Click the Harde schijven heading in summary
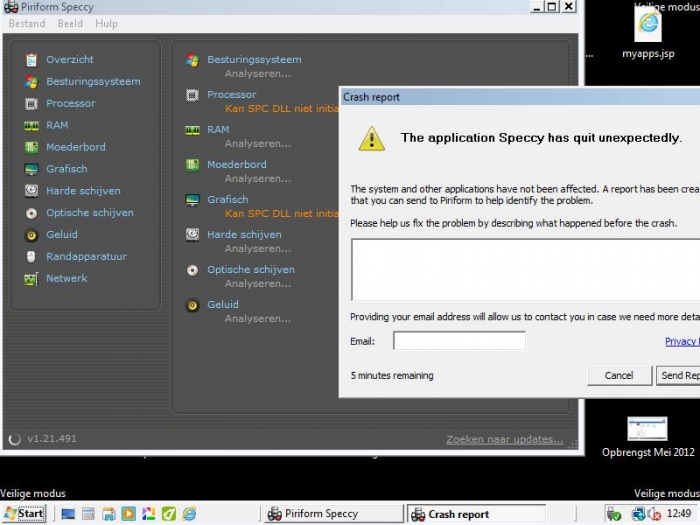 pyautogui.click(x=244, y=234)
